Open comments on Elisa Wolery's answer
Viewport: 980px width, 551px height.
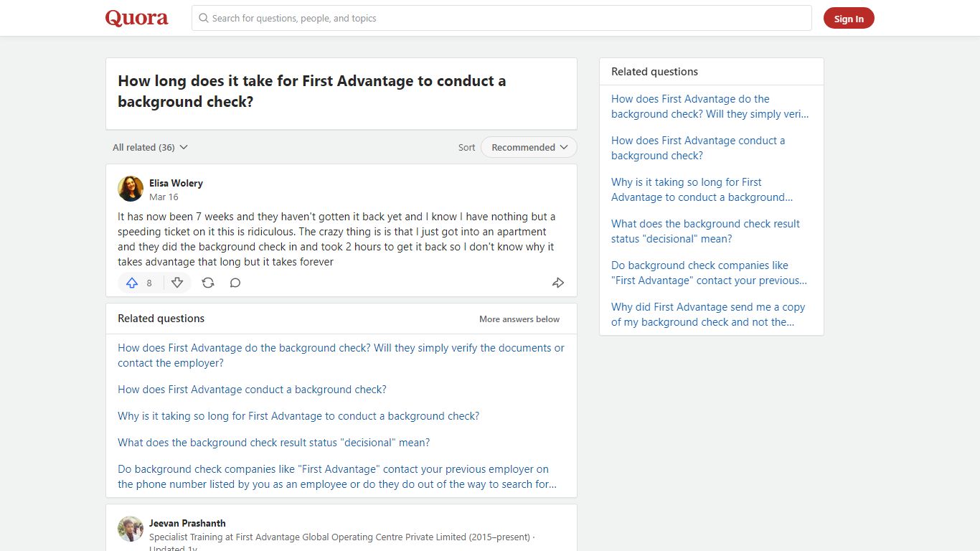235,283
